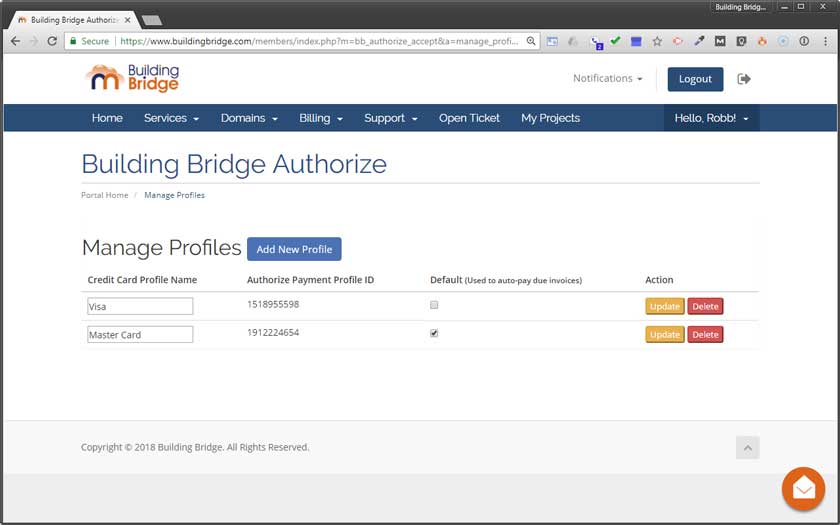Follow Portal Home breadcrumb link
The width and height of the screenshot is (840, 525).
pos(104,195)
